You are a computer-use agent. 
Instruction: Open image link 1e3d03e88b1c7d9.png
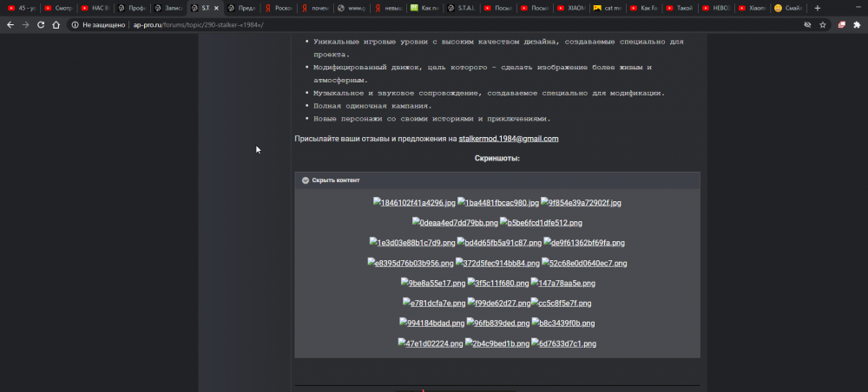[412, 243]
